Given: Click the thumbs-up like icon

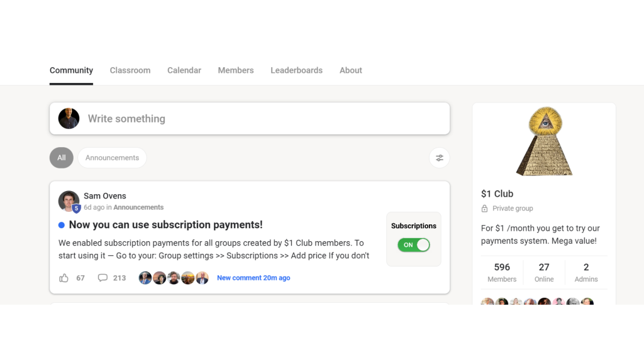Looking at the screenshot, I should [x=64, y=278].
